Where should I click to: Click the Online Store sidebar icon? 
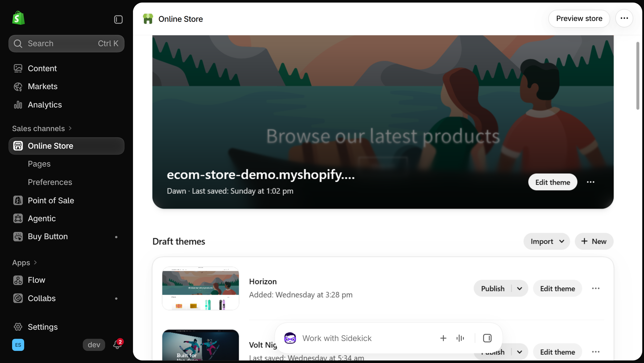[18, 146]
